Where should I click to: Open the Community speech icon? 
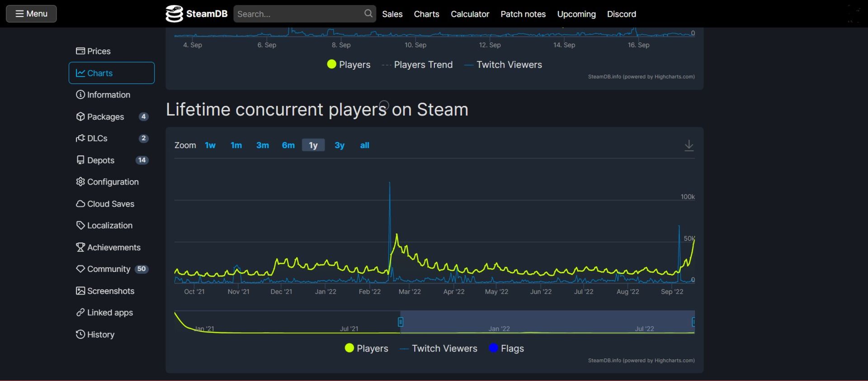tap(80, 269)
